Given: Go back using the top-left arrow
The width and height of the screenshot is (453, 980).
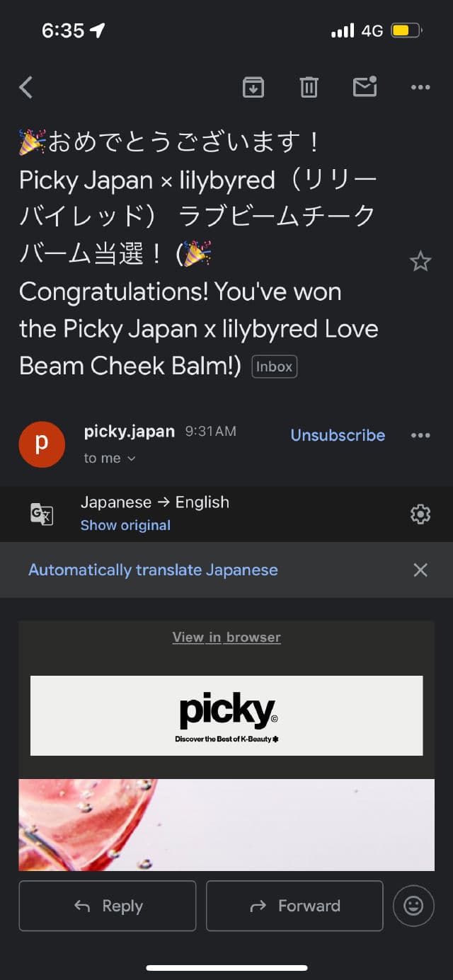Looking at the screenshot, I should (x=26, y=88).
